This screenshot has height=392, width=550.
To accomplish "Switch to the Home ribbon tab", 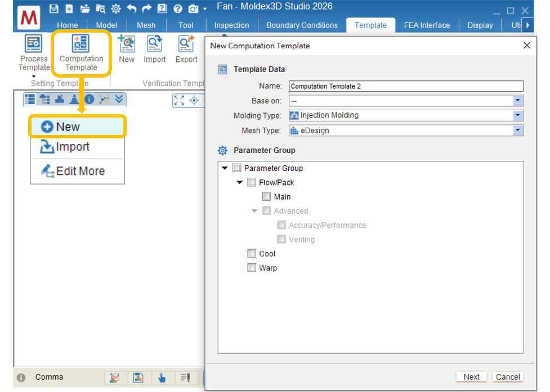I will point(68,25).
